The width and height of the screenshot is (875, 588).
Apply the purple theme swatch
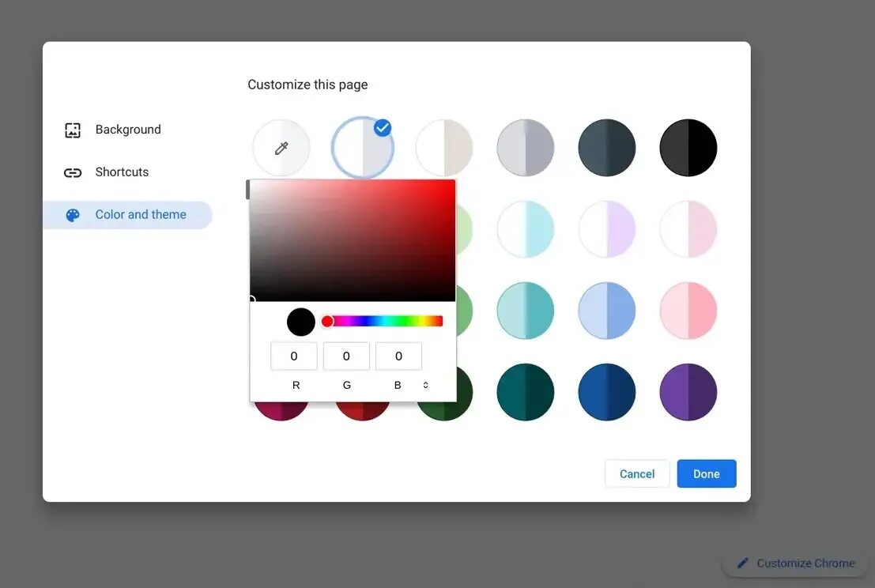(688, 392)
